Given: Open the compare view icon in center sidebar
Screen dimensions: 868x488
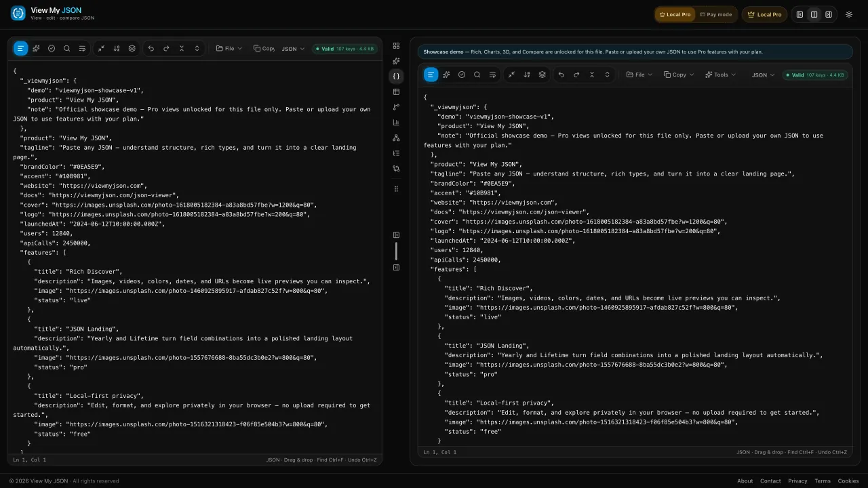Looking at the screenshot, I should (x=396, y=168).
